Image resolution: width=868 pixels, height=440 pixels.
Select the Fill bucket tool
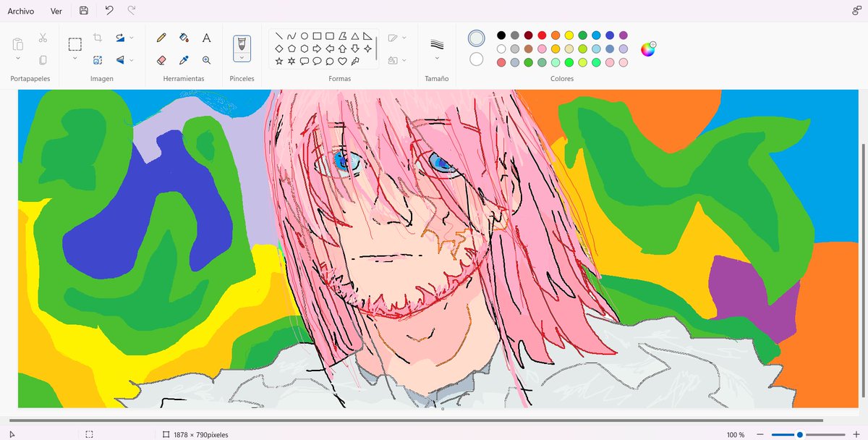point(184,38)
